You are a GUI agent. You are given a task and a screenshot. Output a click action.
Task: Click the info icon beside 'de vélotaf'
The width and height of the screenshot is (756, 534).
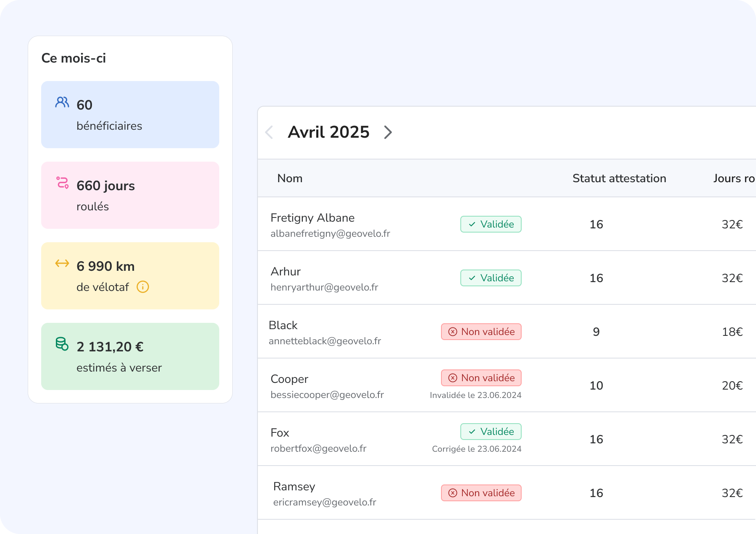tap(143, 287)
